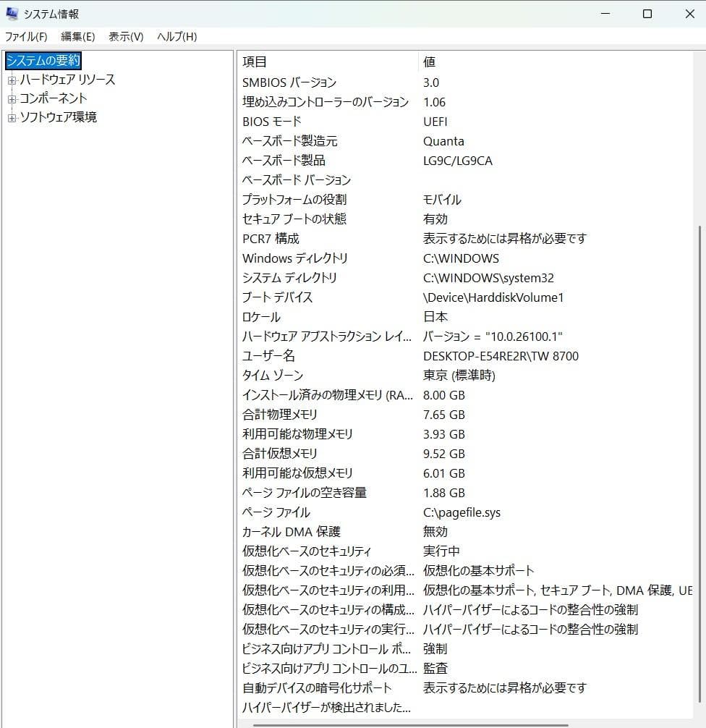The image size is (706, 728).
Task: Select the ベースボード製造元 Quanta row
Action: (326, 141)
